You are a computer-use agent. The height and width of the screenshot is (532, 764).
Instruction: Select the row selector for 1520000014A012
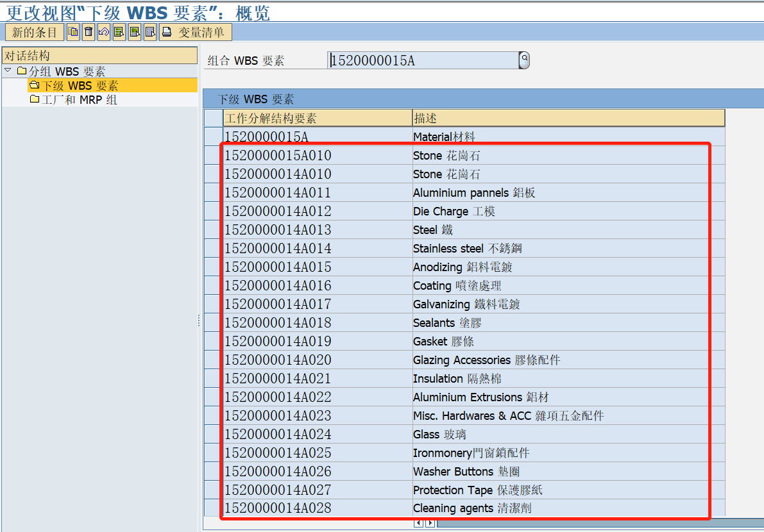214,211
